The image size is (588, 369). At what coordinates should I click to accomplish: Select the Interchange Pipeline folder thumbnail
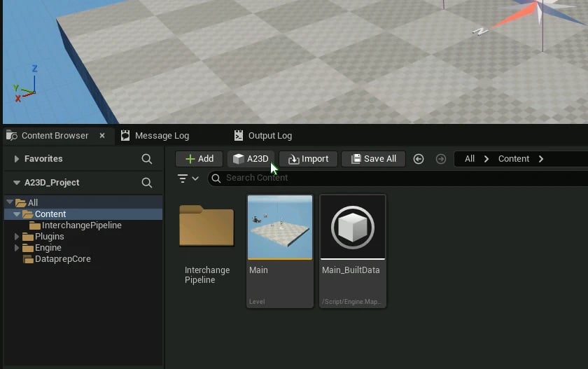tap(206, 226)
